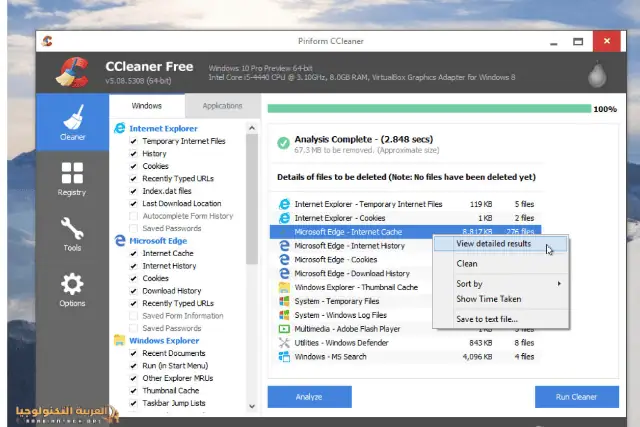Click the list scroll up arrow
Viewport: 640px width, 427px height.
point(252,128)
